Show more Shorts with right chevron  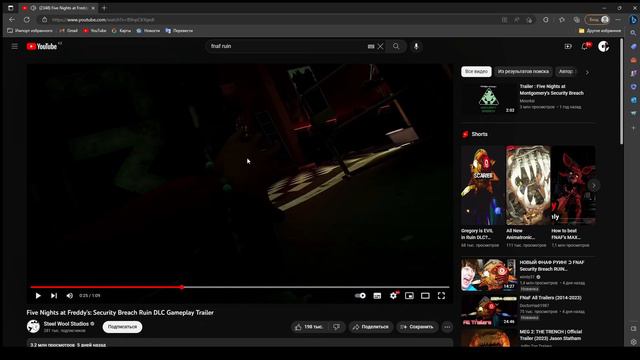(x=594, y=186)
